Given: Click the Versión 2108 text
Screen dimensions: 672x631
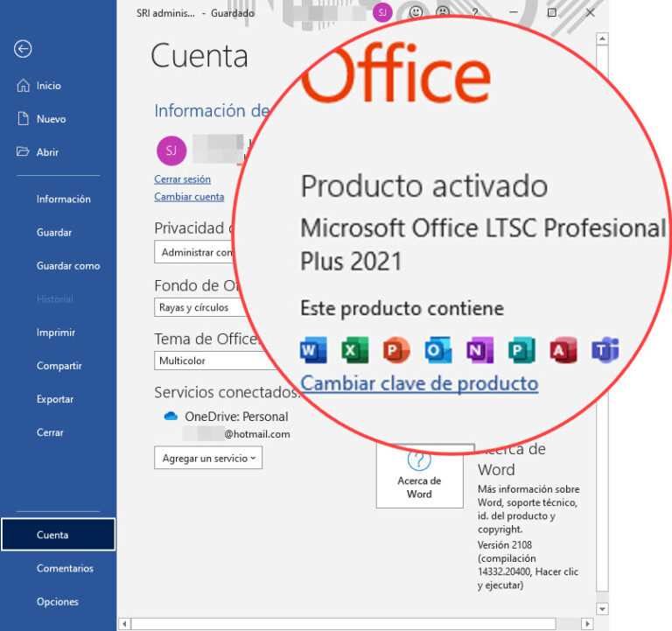Looking at the screenshot, I should pos(505,545).
